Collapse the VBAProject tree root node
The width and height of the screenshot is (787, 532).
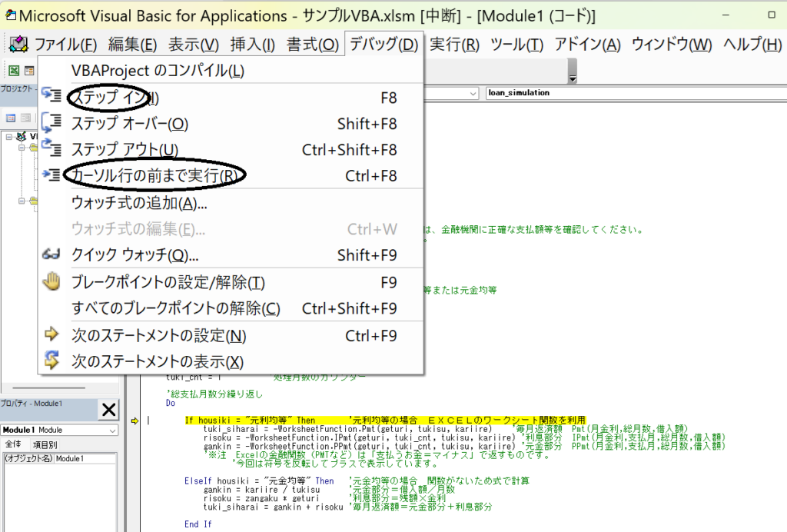coord(8,137)
